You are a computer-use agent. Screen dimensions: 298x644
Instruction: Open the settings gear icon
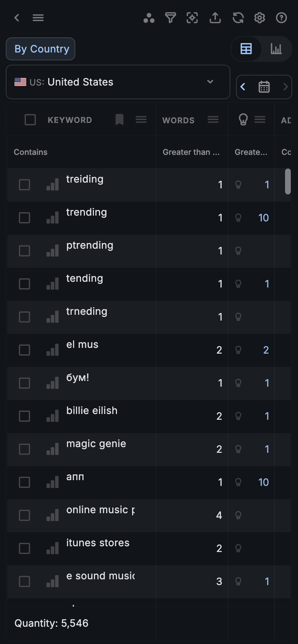click(259, 18)
